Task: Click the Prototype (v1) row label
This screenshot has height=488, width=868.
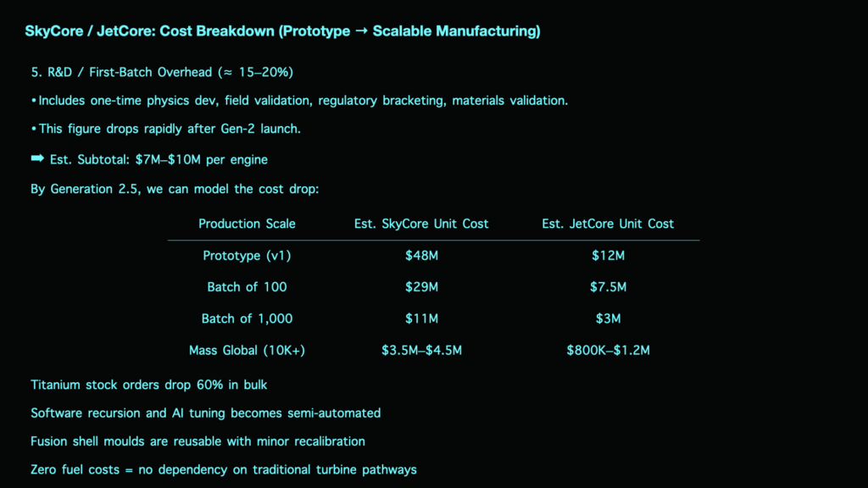Action: click(247, 256)
